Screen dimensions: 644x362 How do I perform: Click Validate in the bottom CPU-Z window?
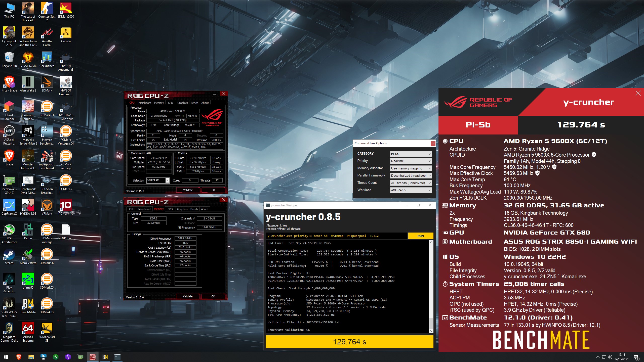187,296
